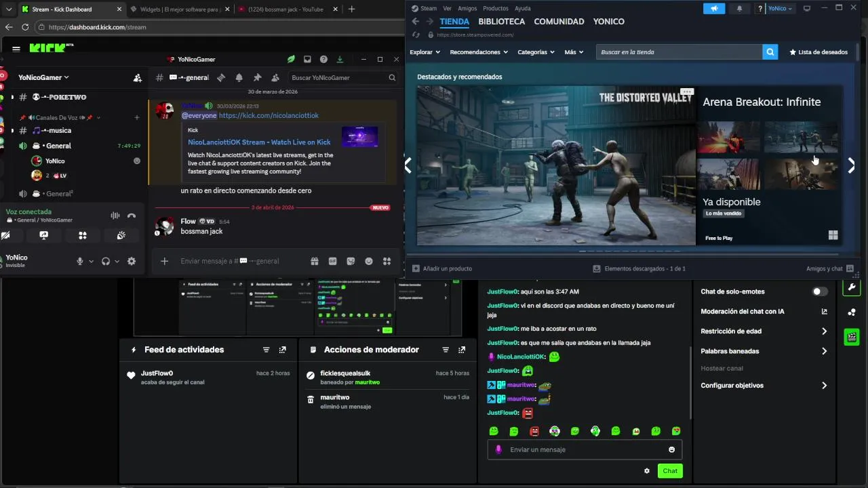
Task: Click Añadir un producto in Steam
Action: (442, 268)
